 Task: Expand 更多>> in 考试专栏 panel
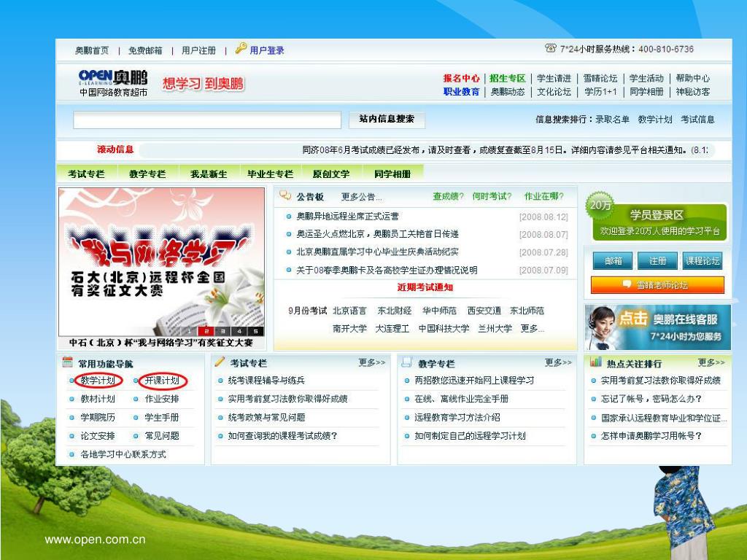(371, 362)
